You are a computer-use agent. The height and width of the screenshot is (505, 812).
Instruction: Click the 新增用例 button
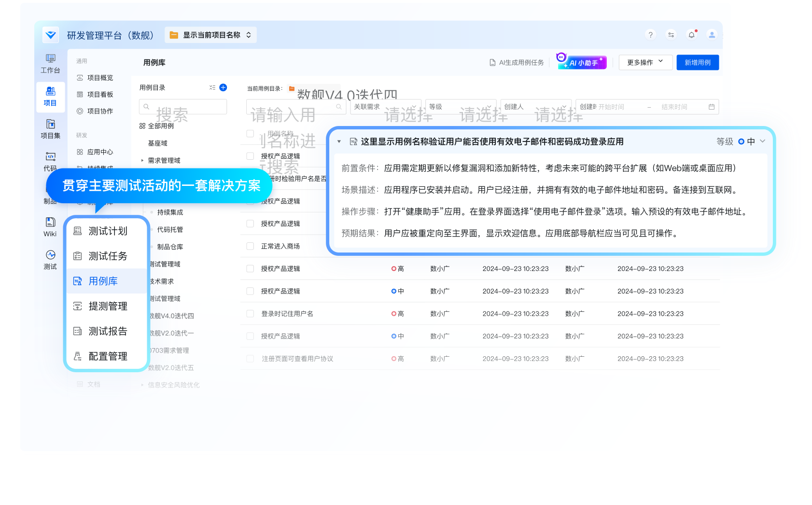coord(697,62)
